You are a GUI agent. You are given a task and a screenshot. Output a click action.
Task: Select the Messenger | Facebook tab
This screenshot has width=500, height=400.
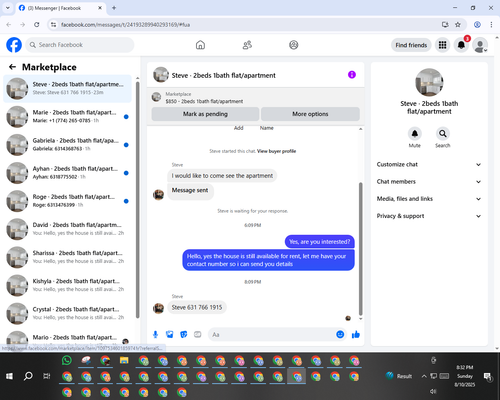click(x=60, y=8)
